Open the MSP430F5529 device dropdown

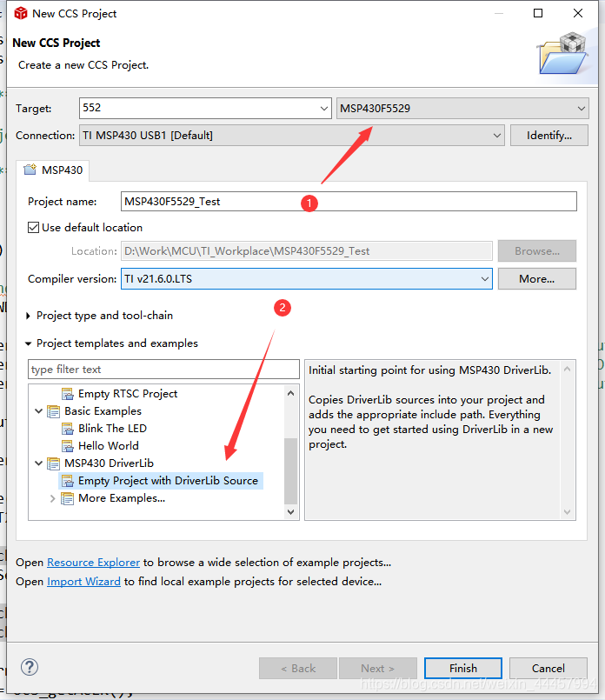(581, 109)
